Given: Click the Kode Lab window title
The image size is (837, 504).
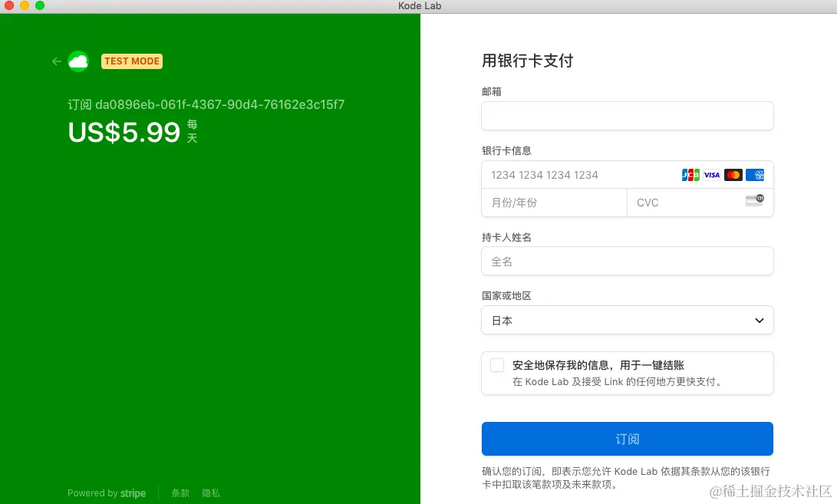Looking at the screenshot, I should (x=420, y=6).
